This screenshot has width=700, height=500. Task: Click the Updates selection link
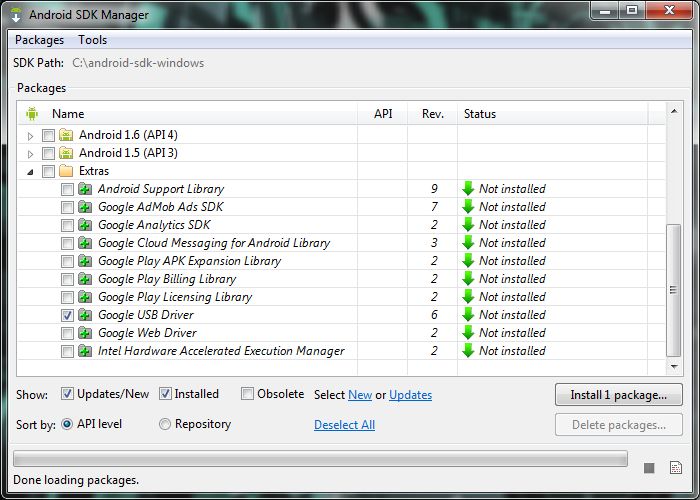(411, 395)
